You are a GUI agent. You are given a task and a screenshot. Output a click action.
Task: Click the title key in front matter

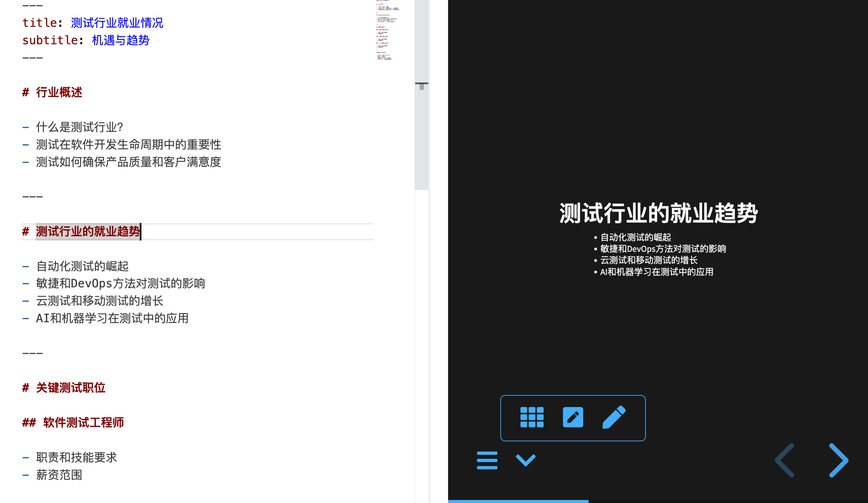point(39,23)
